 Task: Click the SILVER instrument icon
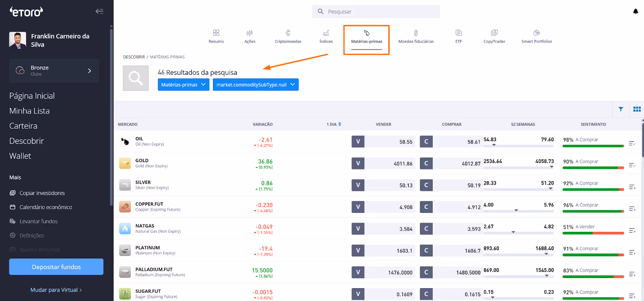[x=125, y=185]
